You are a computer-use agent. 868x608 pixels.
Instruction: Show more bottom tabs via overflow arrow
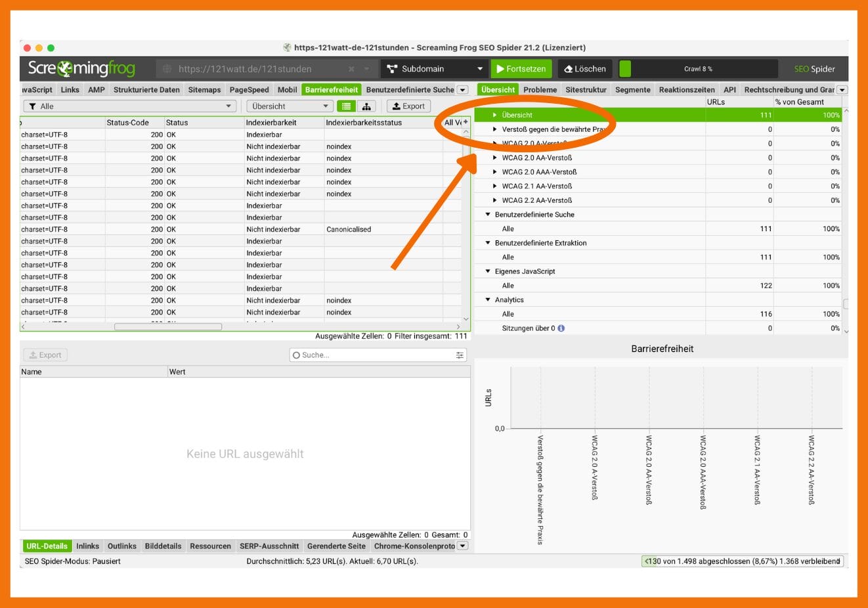pos(463,546)
